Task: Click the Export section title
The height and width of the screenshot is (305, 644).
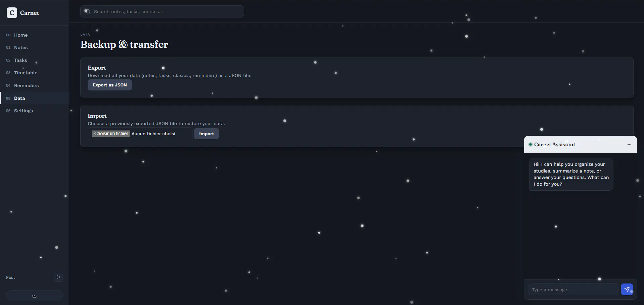Action: coord(97,68)
